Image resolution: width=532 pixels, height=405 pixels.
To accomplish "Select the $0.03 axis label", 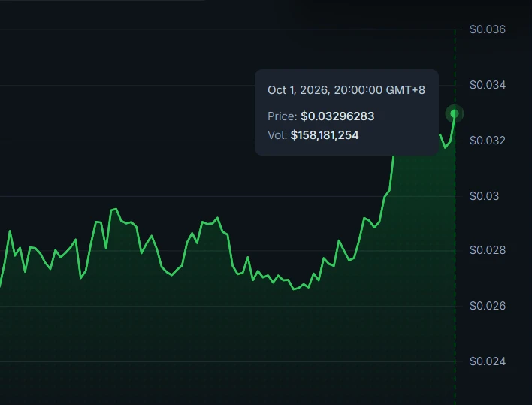I will click(x=484, y=196).
